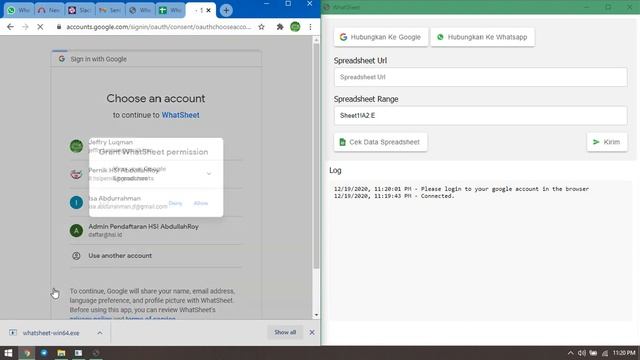Open the battery tray icon
This screenshot has height=360, width=640.
593,353
